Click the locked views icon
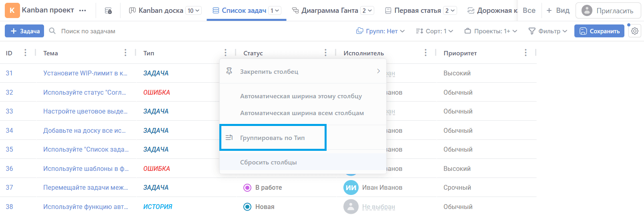Viewport: 644px width, 215px height. click(108, 10)
